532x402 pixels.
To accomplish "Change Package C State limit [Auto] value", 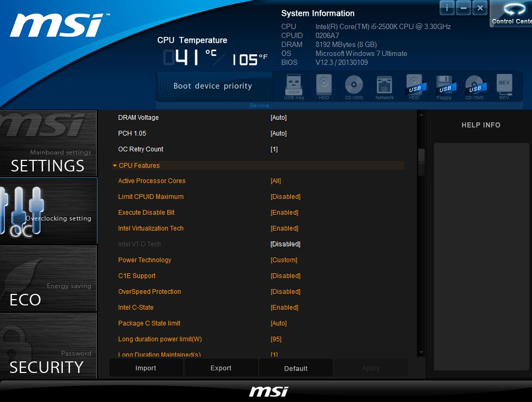I will [279, 323].
